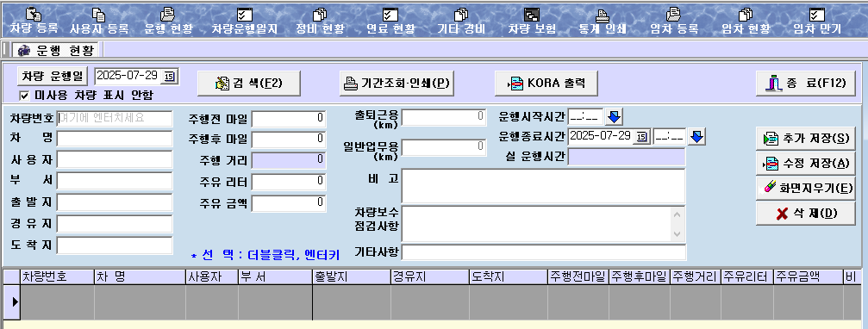868x329 pixels.
Task: Click blue arrow next to 운행시작시간
Action: [615, 116]
